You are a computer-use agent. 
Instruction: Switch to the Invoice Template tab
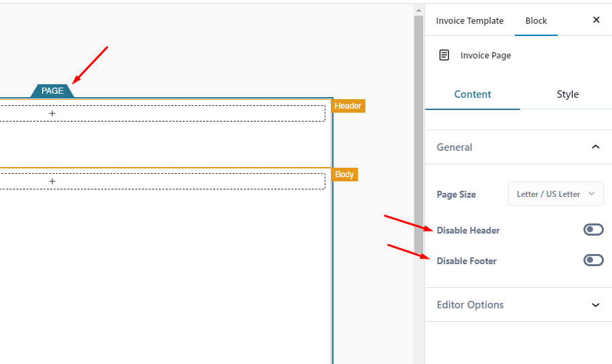click(469, 20)
